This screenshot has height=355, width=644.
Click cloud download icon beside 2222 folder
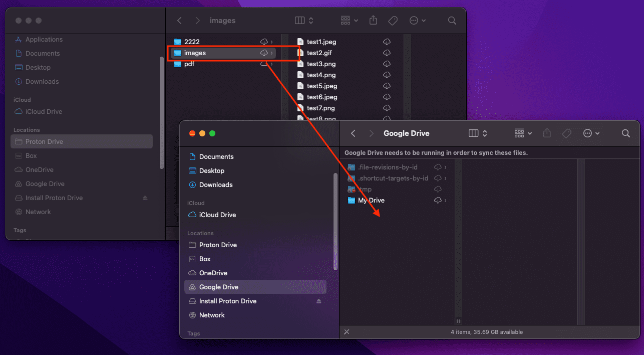[x=264, y=42]
